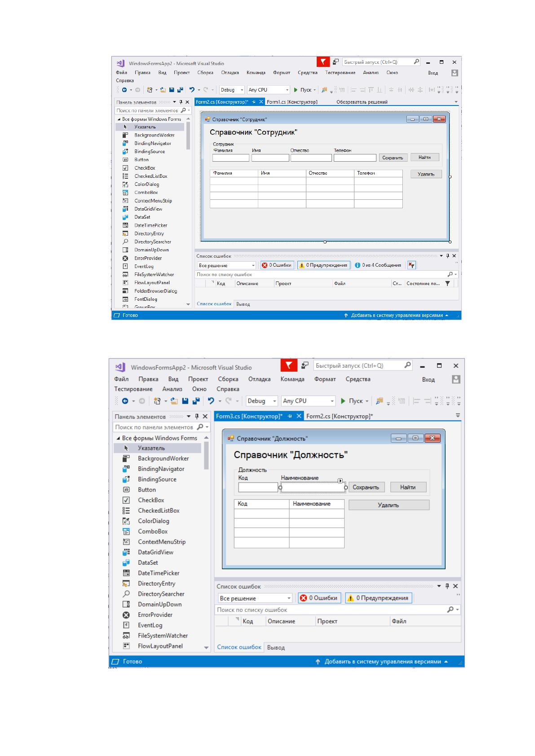Screen dimensions: 535x756
Task: Click the error list filter icon next to Сообщения
Action: coord(411,265)
